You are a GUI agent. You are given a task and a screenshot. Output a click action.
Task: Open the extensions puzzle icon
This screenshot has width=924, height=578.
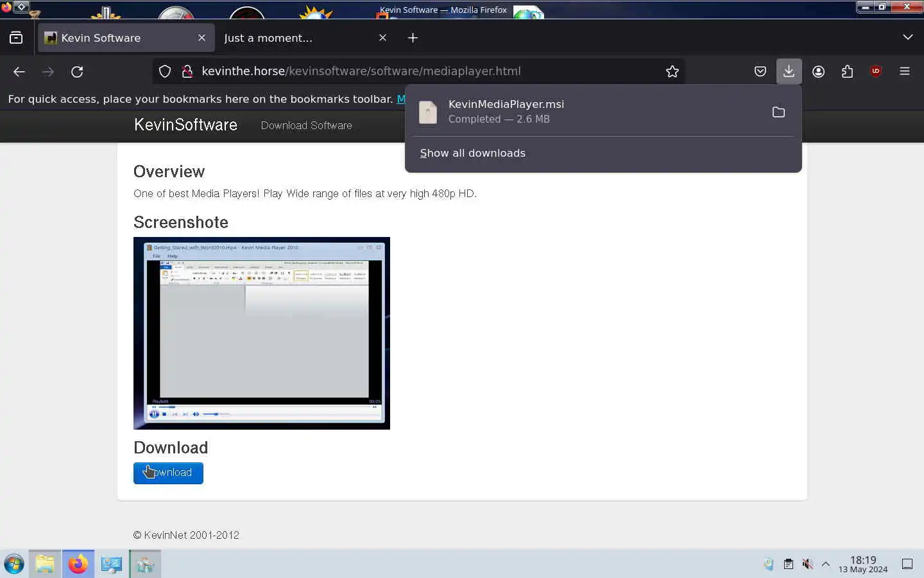pyautogui.click(x=847, y=71)
